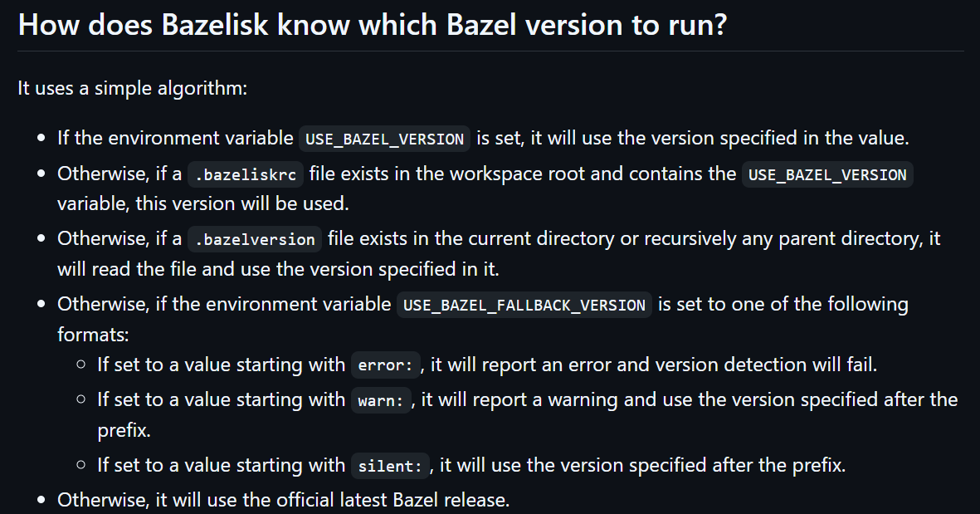Click the line starting 'will read the file'
The image size is (980, 514).
(x=278, y=270)
